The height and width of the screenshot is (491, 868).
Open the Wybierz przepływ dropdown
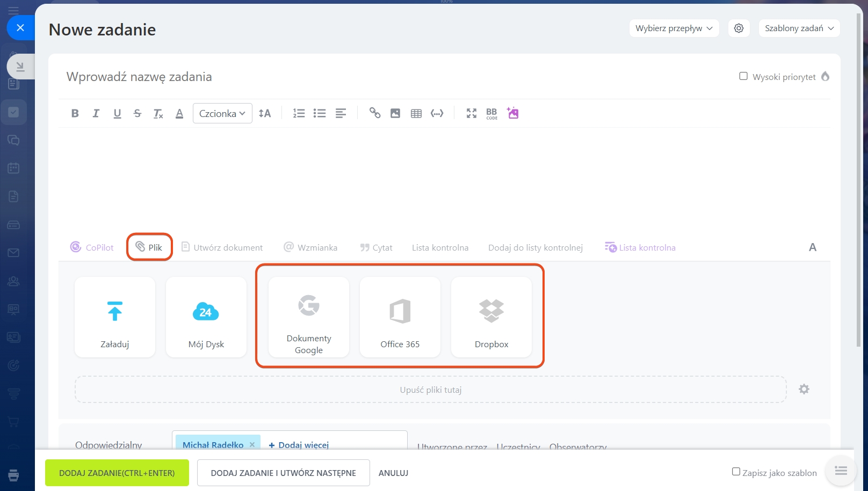(x=674, y=28)
